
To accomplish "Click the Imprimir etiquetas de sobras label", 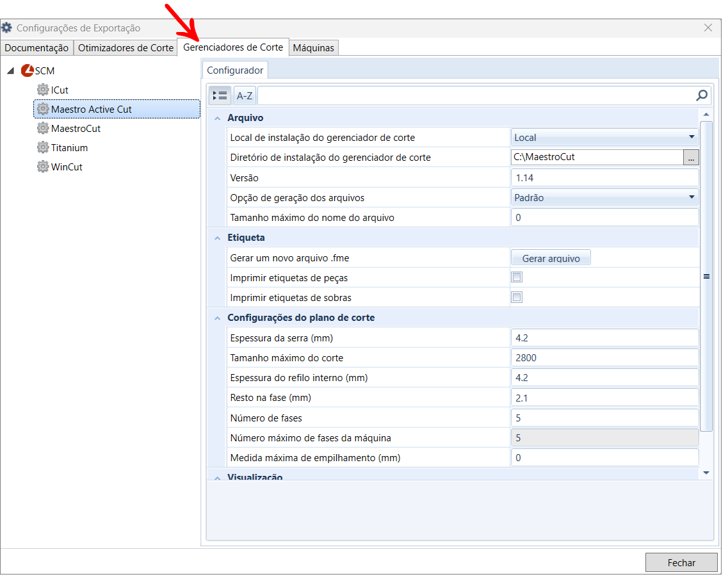I will (291, 298).
